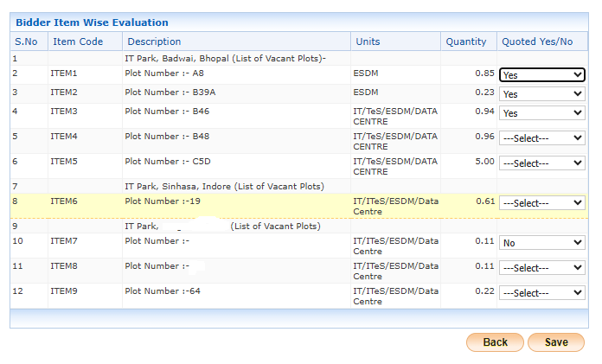Click 'Plot Number :- A8' description
The height and width of the screenshot is (364, 602).
coord(164,73)
